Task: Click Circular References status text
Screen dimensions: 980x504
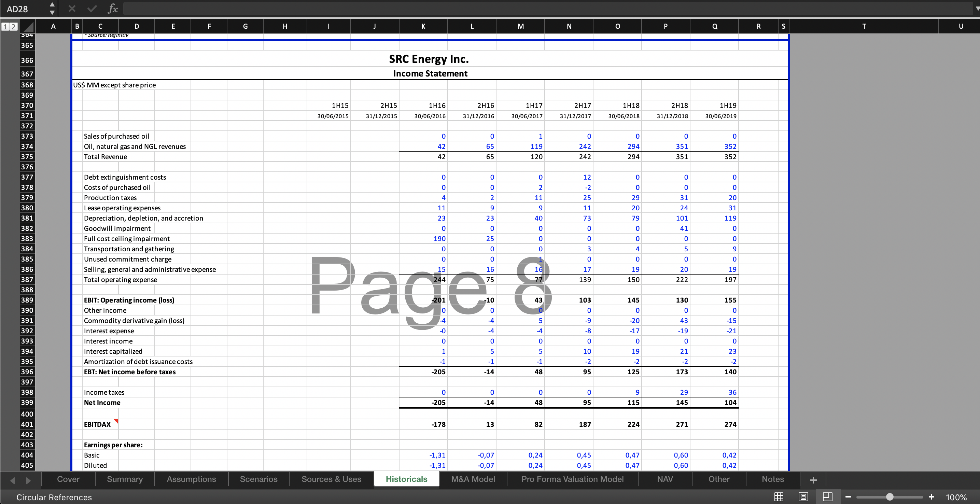Action: click(x=54, y=497)
